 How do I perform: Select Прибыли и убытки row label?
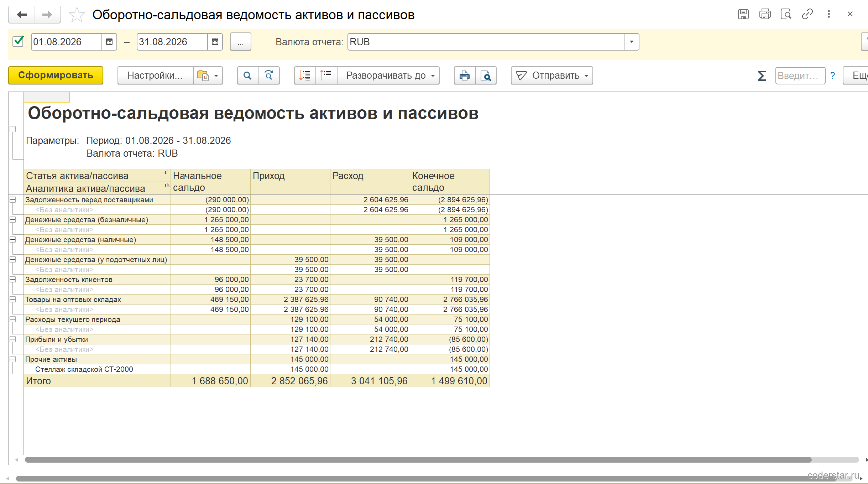[x=97, y=339]
